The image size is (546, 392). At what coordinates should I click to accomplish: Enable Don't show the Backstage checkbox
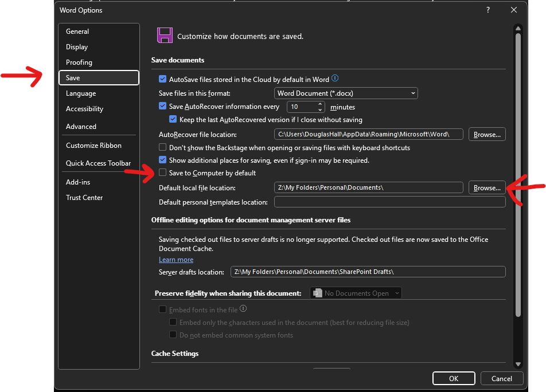click(x=163, y=147)
